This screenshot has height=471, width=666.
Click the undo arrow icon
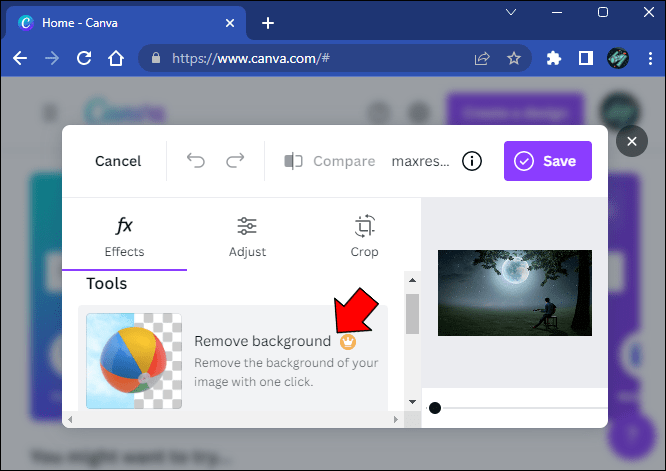click(x=196, y=161)
